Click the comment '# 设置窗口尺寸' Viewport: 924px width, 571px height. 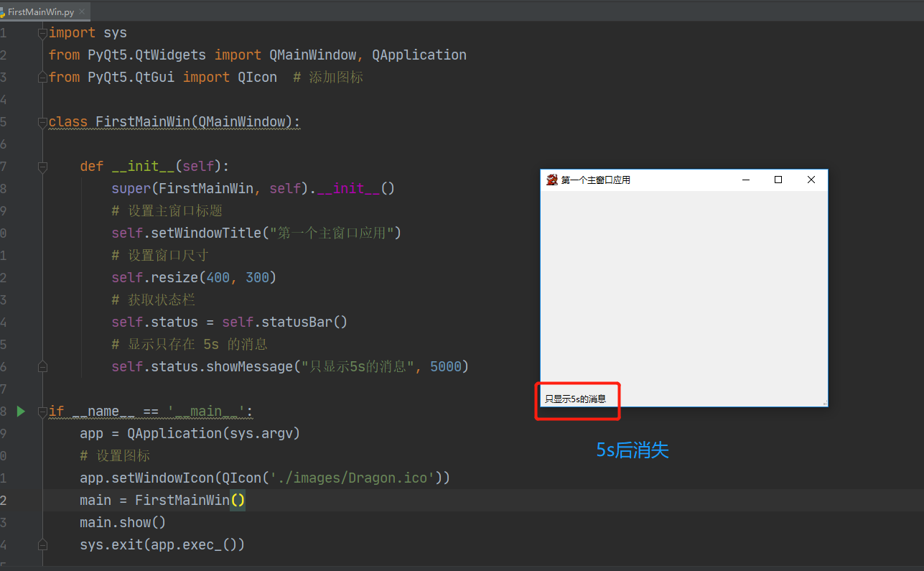pyautogui.click(x=159, y=256)
